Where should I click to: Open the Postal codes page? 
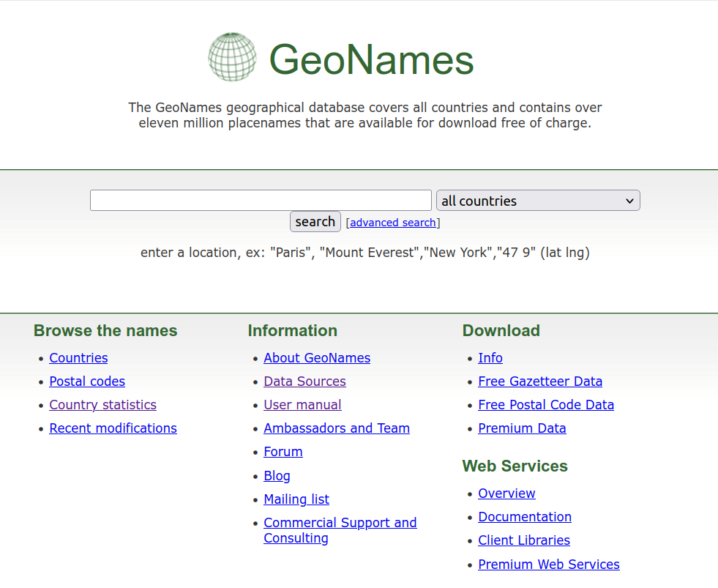tap(87, 382)
